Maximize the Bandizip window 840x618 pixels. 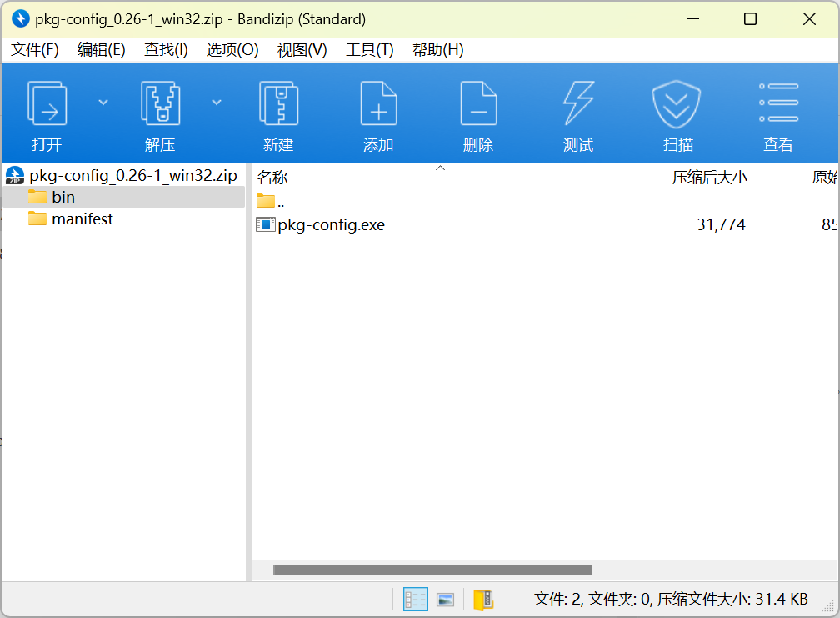[x=751, y=18]
